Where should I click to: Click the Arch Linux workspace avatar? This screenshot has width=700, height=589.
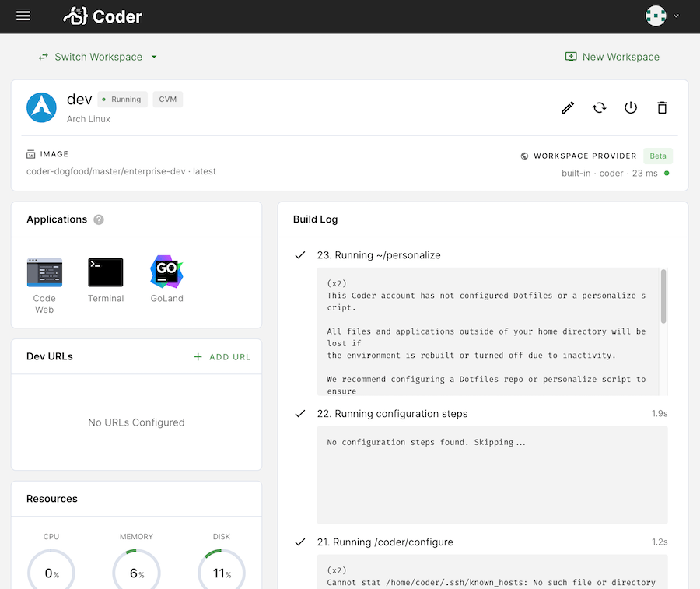coord(40,107)
